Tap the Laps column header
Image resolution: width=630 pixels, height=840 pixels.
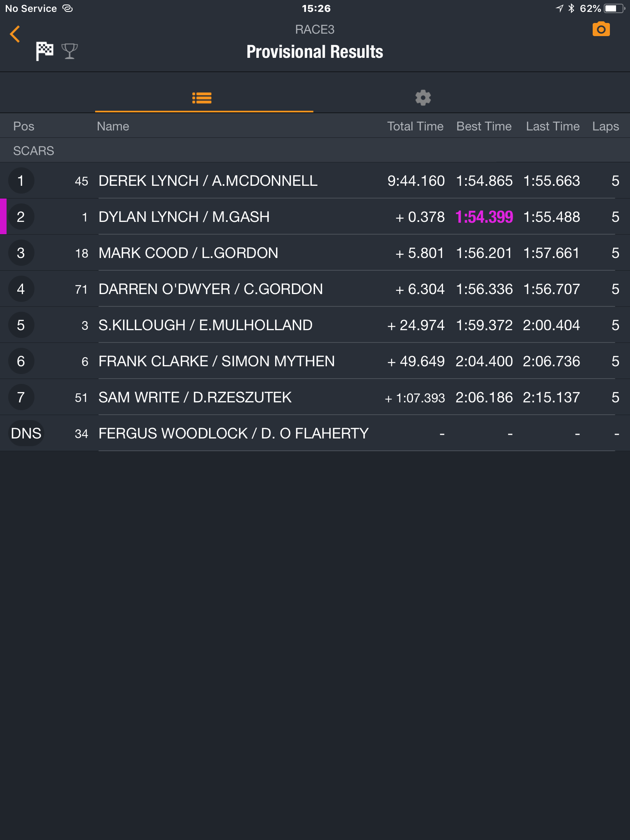point(605,126)
